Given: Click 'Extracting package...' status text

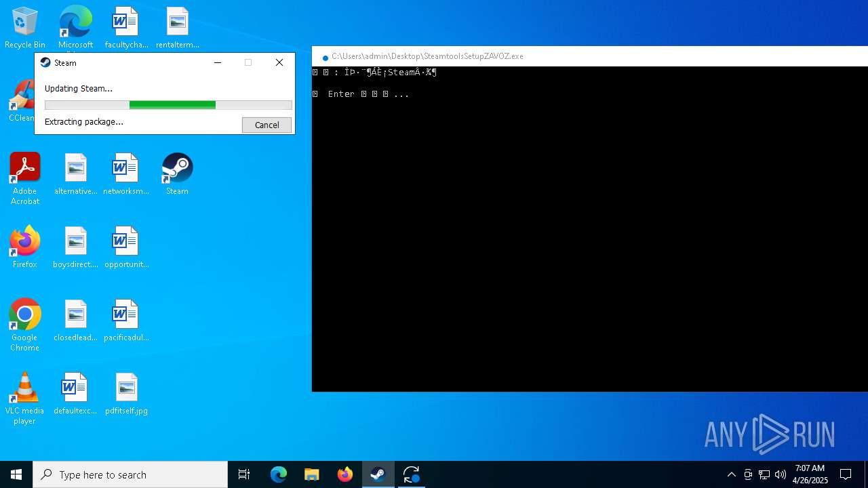Looking at the screenshot, I should [84, 122].
